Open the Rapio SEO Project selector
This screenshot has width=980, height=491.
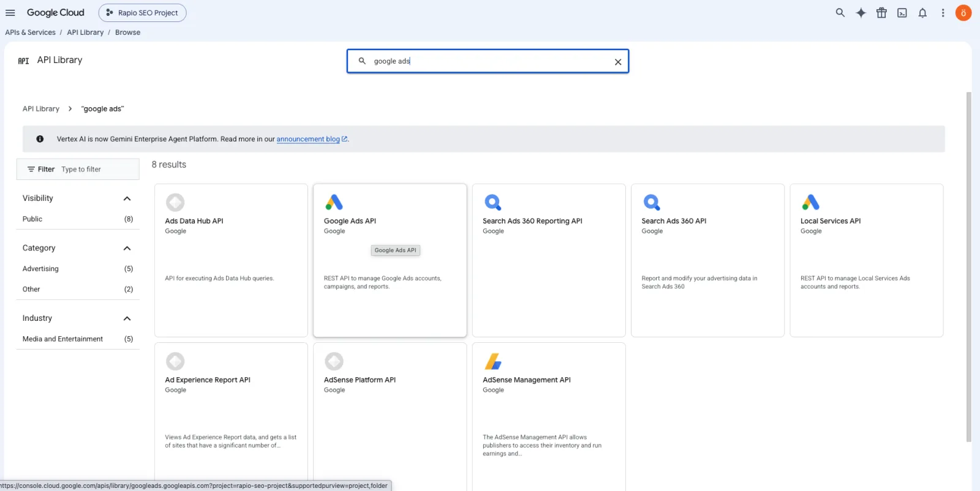[x=142, y=13]
